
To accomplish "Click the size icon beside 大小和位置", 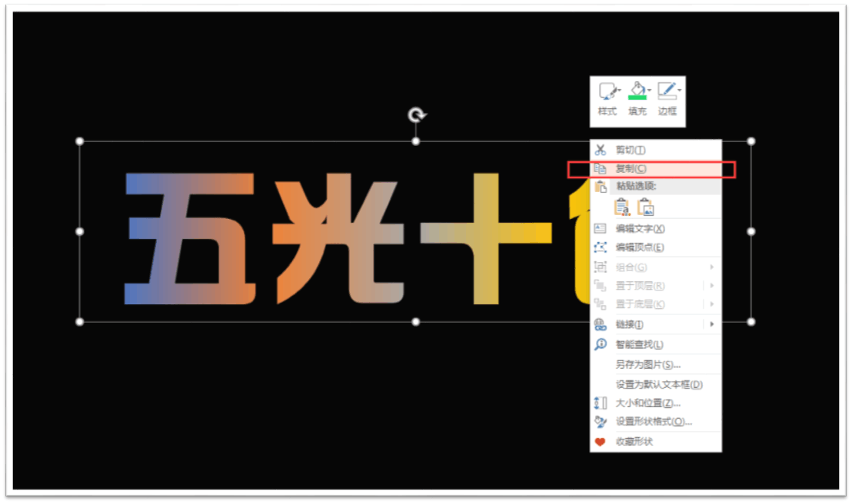I will [x=601, y=403].
